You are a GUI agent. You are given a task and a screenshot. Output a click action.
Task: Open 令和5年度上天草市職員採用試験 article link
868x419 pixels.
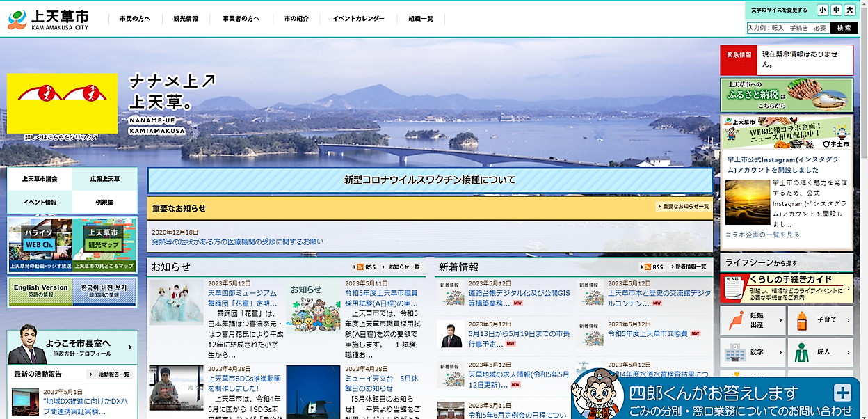tap(381, 299)
